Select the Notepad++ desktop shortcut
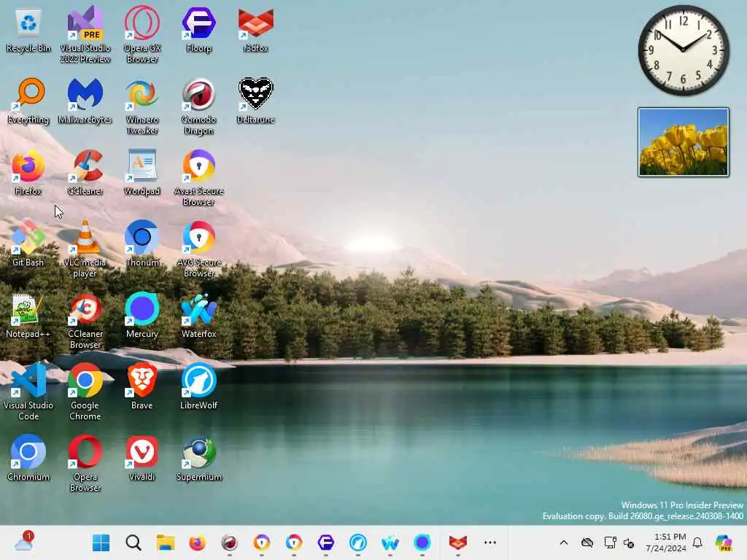The height and width of the screenshot is (560, 747). 28,316
